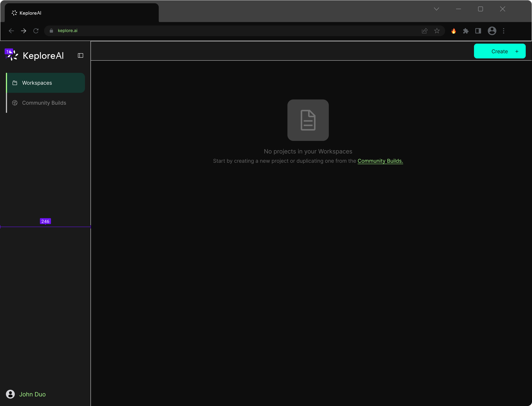Reload the page
Image resolution: width=532 pixels, height=406 pixels.
coord(36,31)
